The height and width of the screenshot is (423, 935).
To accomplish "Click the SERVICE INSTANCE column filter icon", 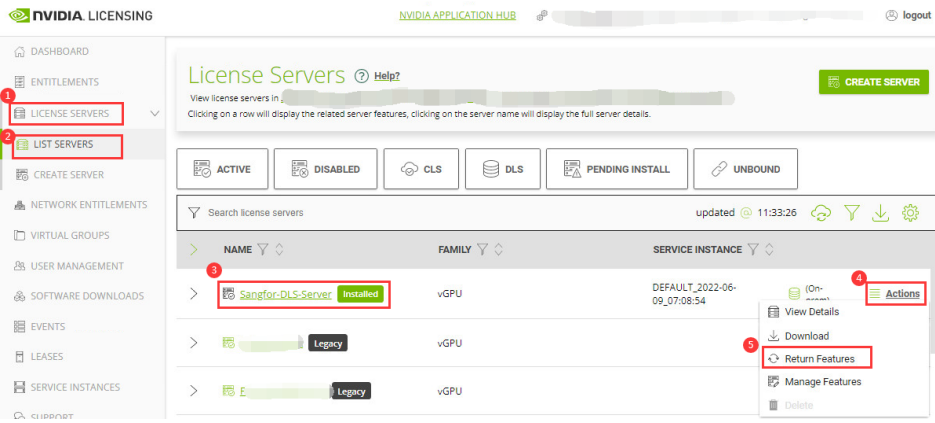I will (x=753, y=249).
